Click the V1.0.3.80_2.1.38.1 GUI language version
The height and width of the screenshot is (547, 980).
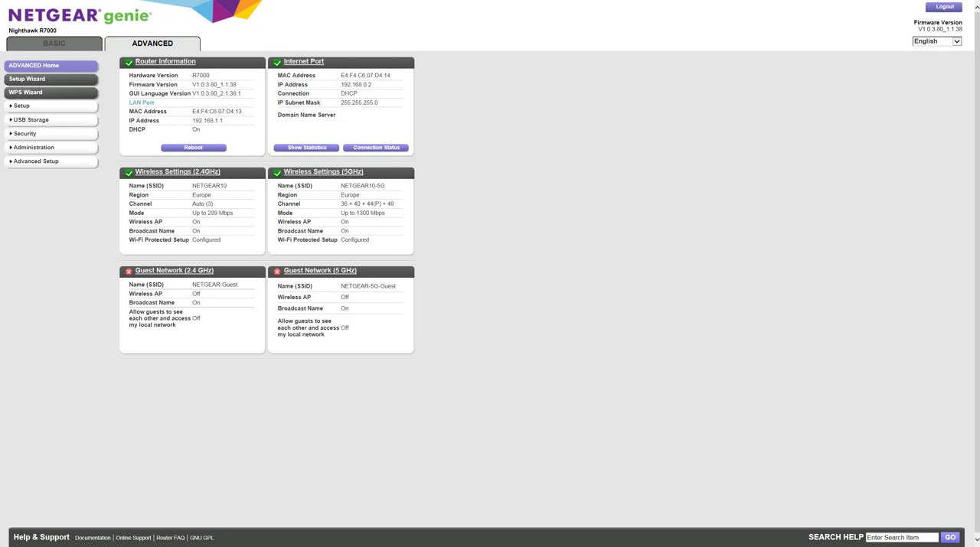point(217,93)
